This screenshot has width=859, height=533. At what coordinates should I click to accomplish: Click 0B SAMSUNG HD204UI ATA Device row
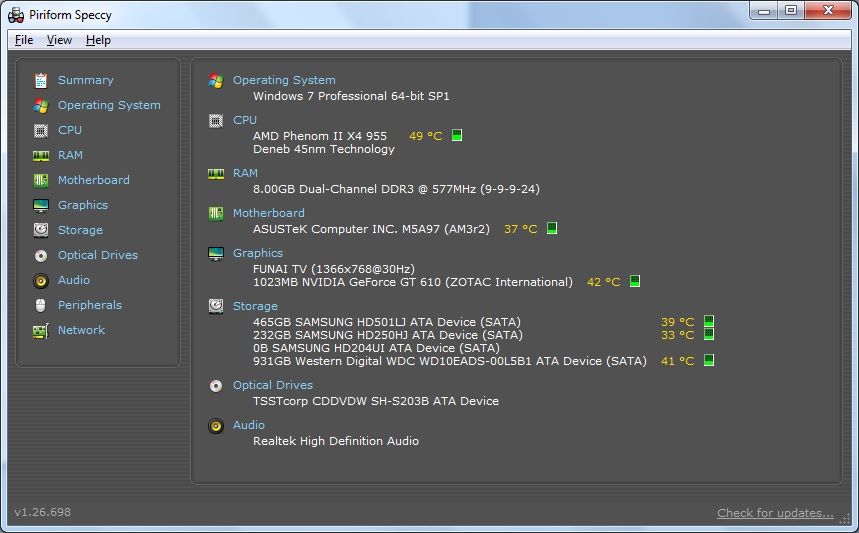376,348
